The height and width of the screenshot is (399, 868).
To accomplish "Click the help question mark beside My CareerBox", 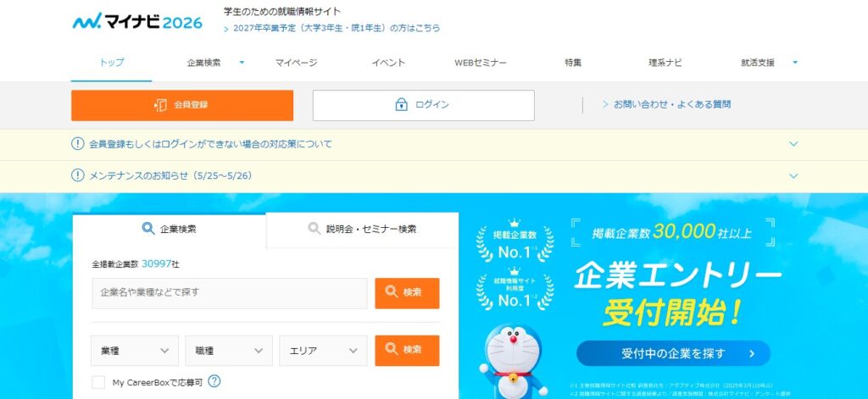I will pyautogui.click(x=214, y=381).
